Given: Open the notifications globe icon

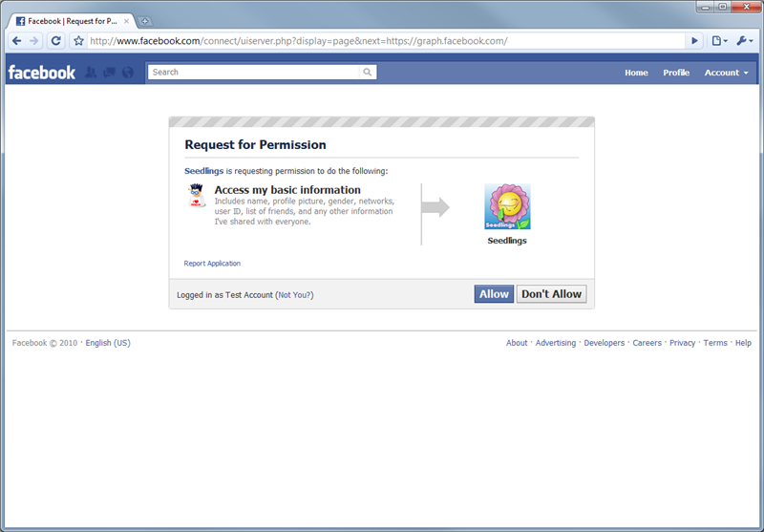Looking at the screenshot, I should coord(128,72).
